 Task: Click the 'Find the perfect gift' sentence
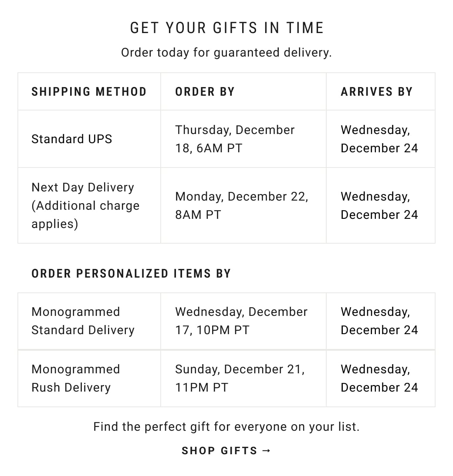click(226, 426)
